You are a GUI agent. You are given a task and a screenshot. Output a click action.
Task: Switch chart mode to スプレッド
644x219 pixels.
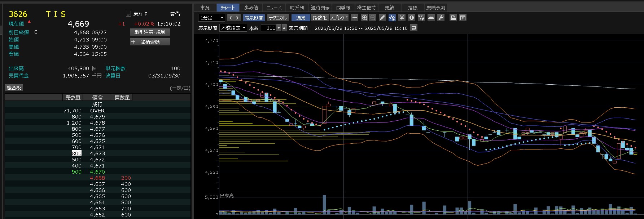[x=339, y=18]
